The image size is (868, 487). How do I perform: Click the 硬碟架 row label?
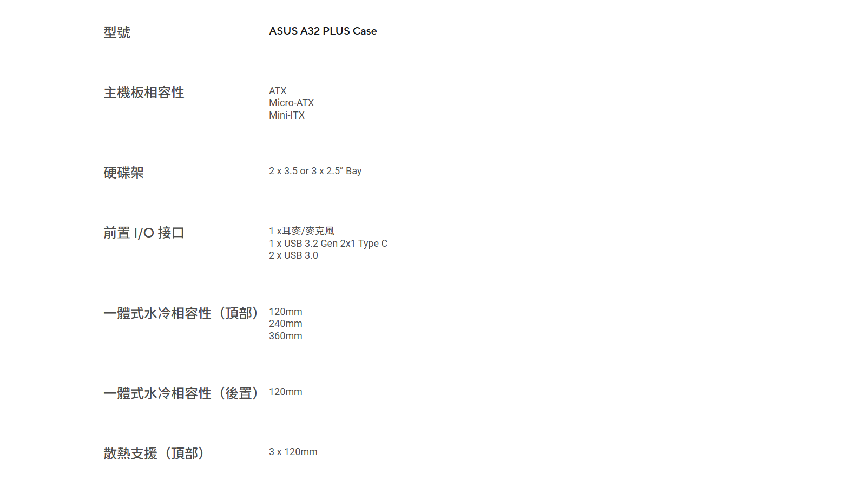(123, 173)
